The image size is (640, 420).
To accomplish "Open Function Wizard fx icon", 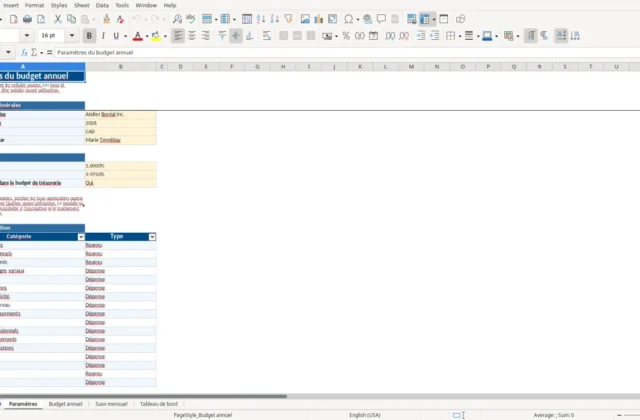I will 24,52.
